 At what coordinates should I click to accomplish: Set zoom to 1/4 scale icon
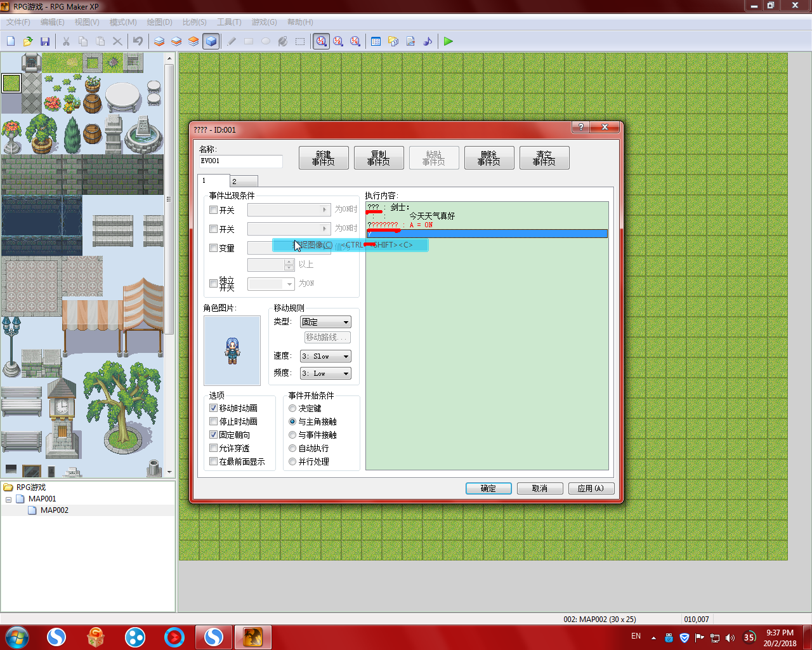click(x=356, y=41)
